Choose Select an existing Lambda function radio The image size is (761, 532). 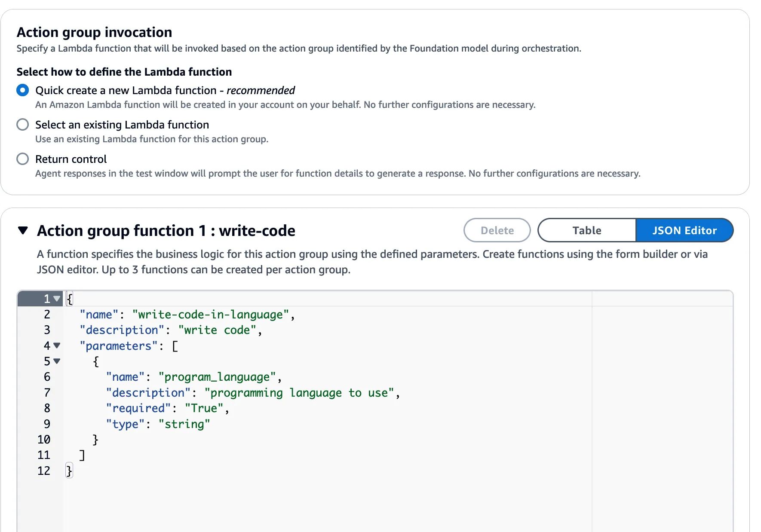pos(23,125)
